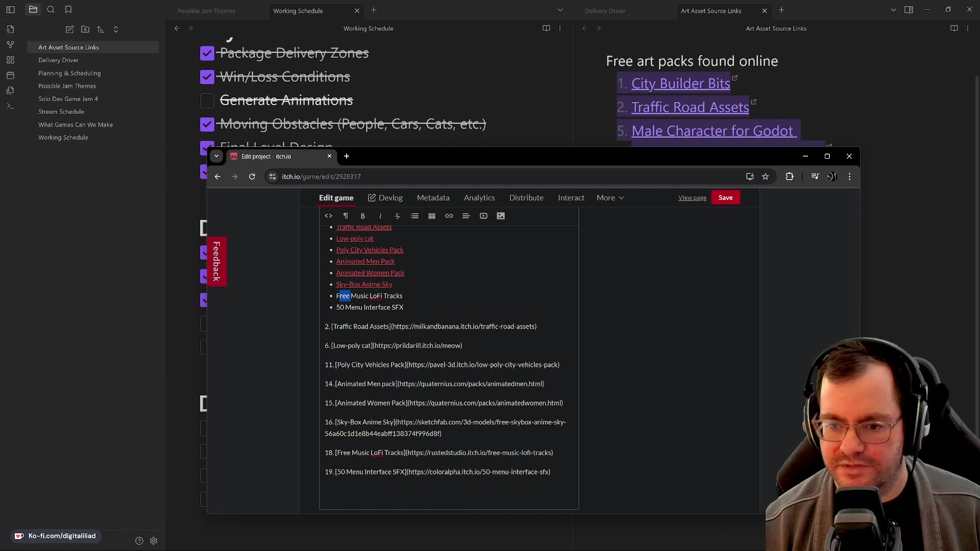Toggle code view in itch.io editor
The width and height of the screenshot is (980, 551).
329,216
